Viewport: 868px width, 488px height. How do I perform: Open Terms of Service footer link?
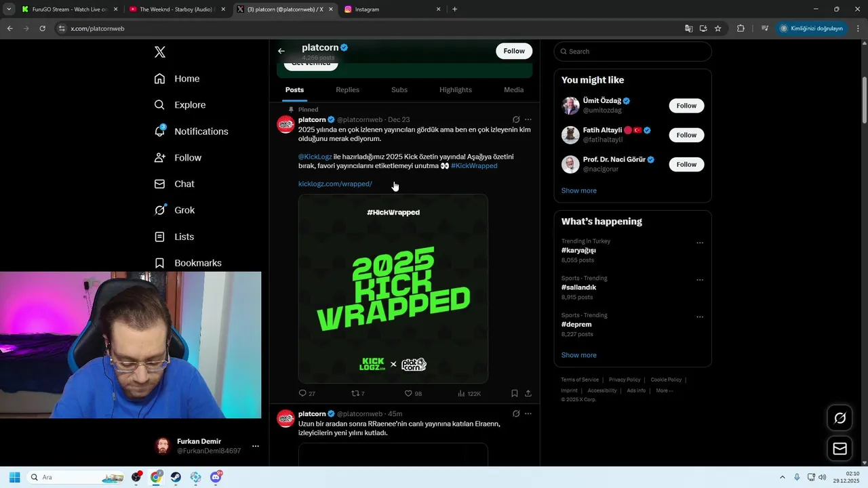point(580,380)
